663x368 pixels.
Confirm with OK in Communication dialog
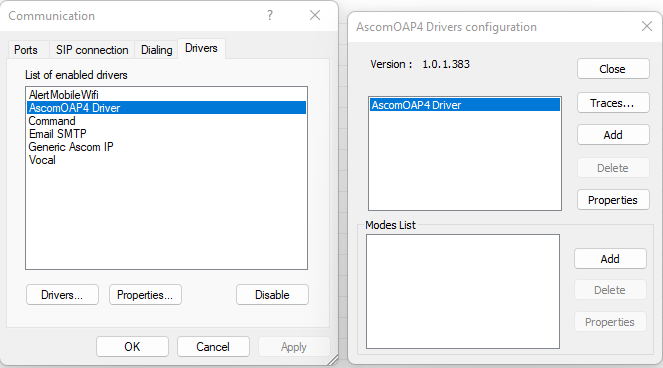coord(132,346)
